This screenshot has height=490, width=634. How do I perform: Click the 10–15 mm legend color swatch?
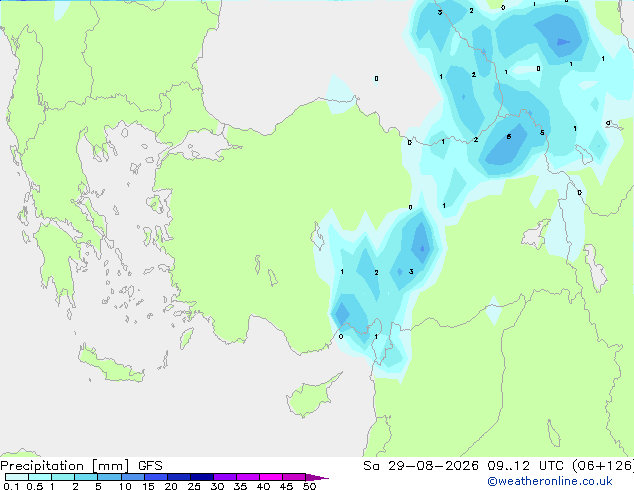pos(133,477)
